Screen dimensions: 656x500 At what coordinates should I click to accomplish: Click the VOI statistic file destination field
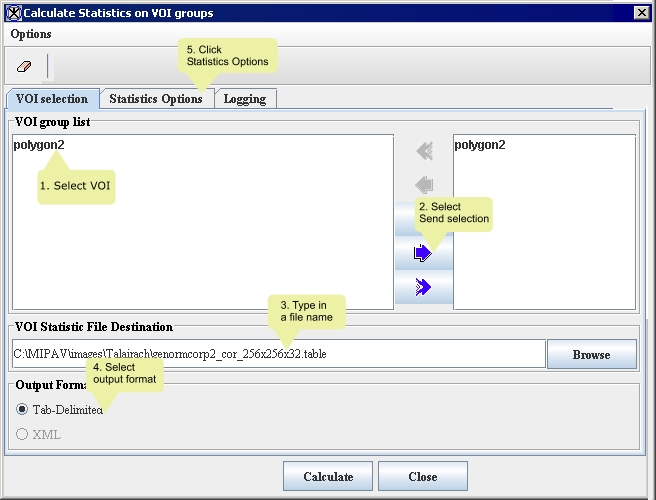(x=278, y=354)
